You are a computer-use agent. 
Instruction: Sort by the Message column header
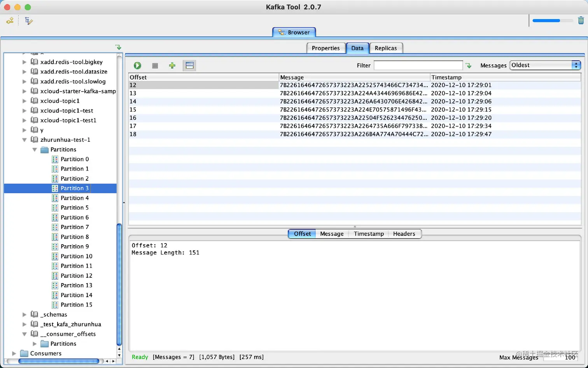(x=354, y=77)
